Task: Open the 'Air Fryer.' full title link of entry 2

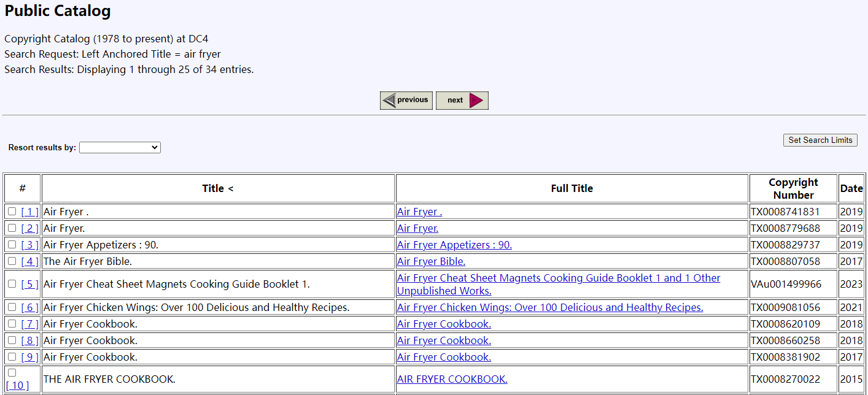Action: (x=417, y=228)
